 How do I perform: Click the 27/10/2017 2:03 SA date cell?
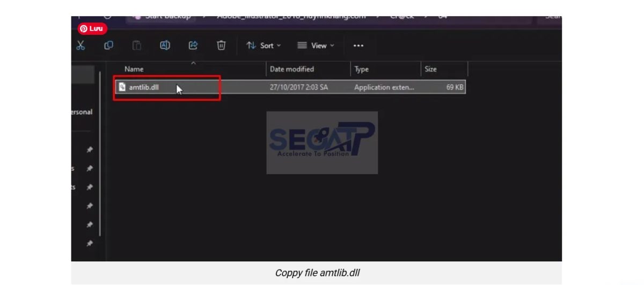pyautogui.click(x=299, y=87)
